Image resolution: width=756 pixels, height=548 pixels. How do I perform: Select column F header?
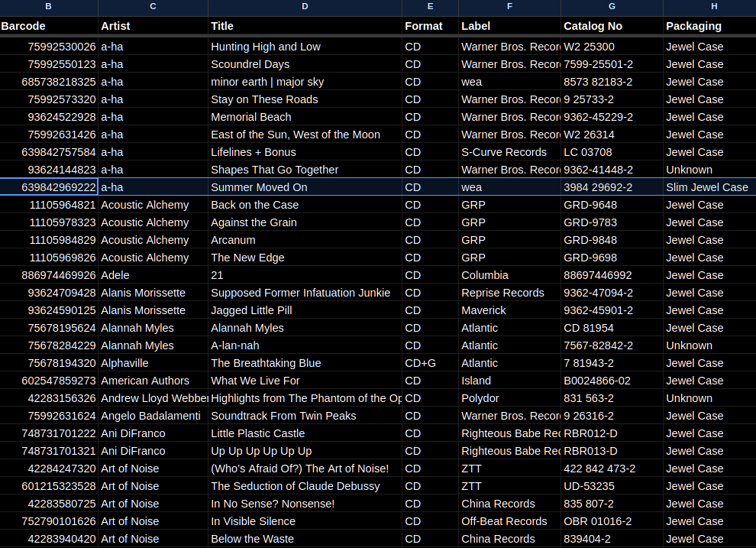click(509, 6)
